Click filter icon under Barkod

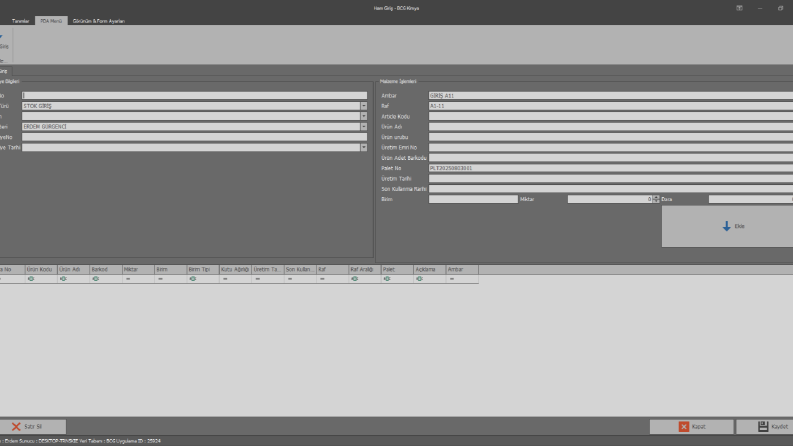click(96, 279)
